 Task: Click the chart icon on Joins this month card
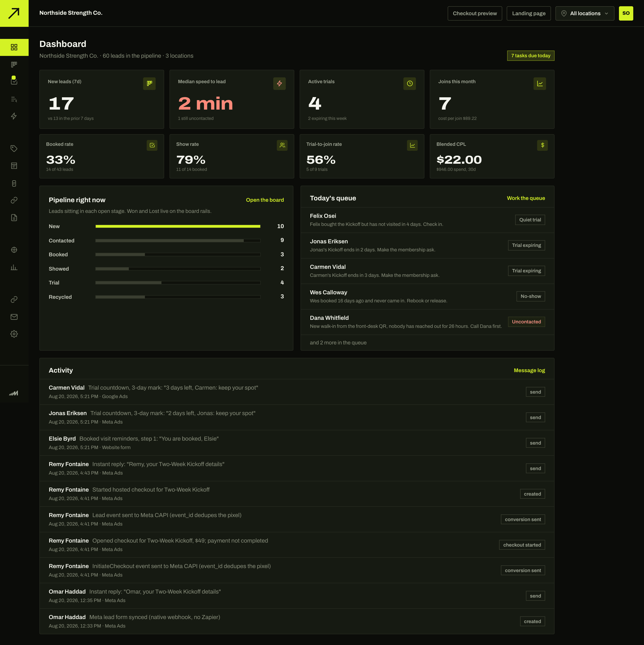click(540, 83)
